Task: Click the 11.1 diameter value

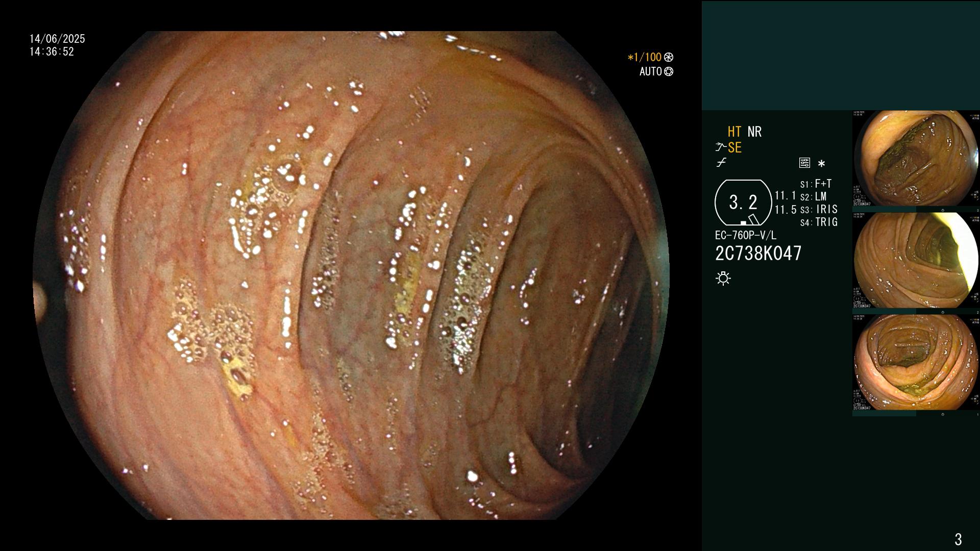Action: click(x=786, y=195)
